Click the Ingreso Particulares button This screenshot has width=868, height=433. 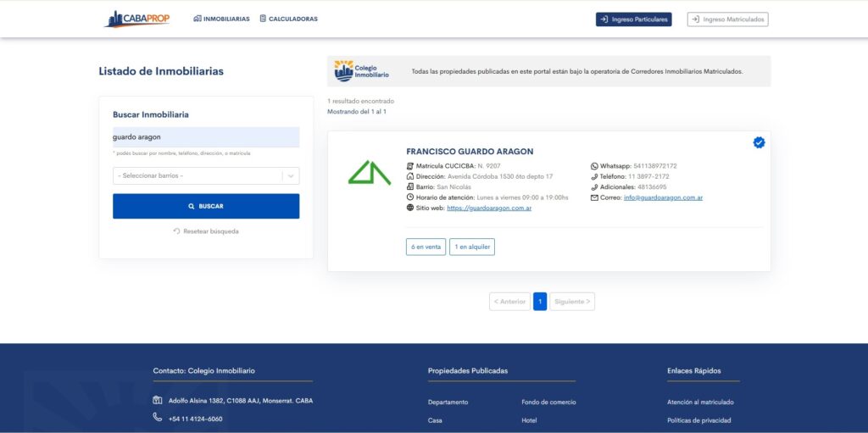point(633,19)
